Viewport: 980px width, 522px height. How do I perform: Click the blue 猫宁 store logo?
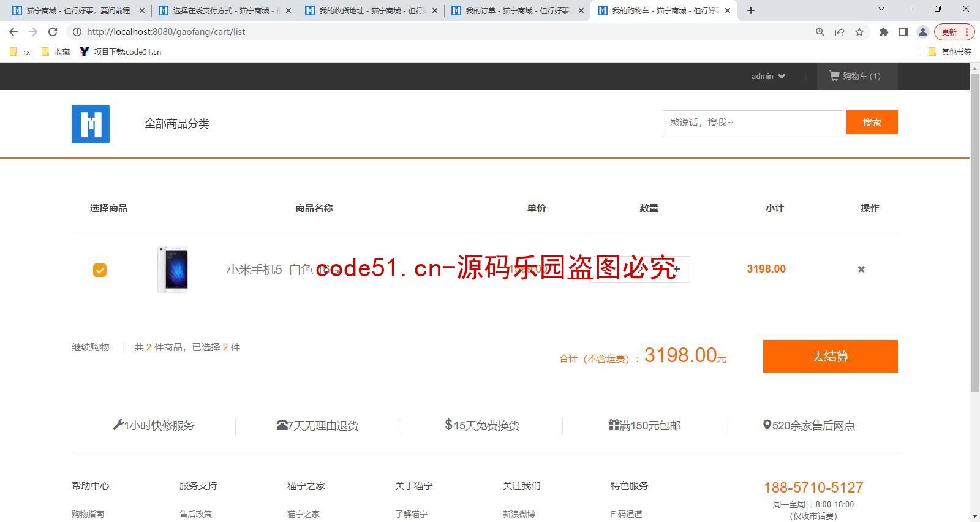tap(91, 124)
